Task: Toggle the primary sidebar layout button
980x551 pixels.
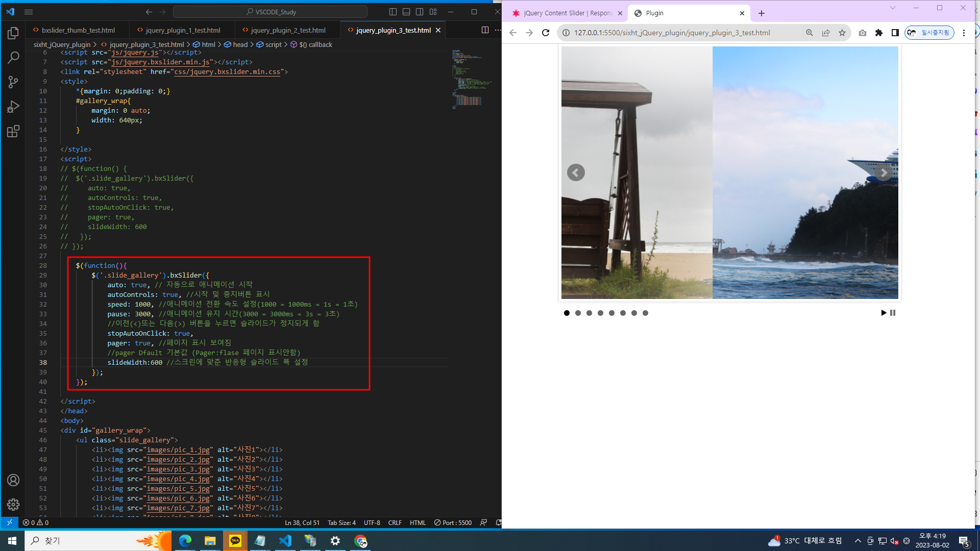Action: pos(393,12)
